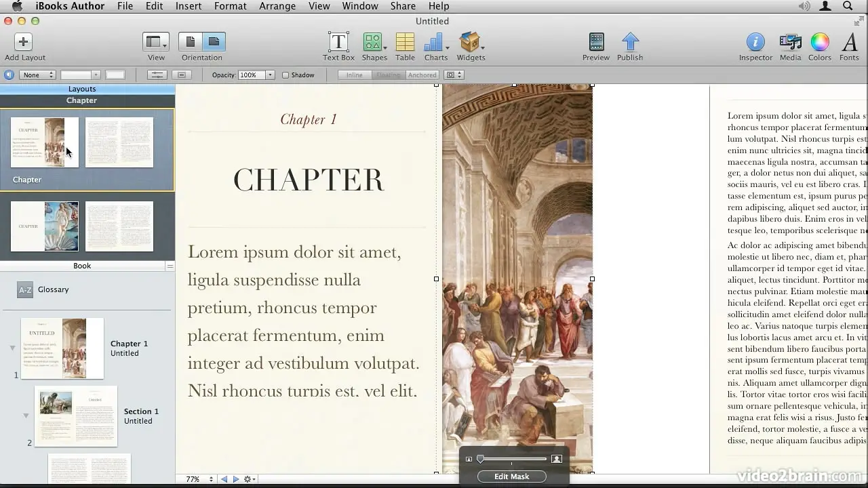Select the Chapter layout with Venus painting
868x488 pixels.
(45, 226)
